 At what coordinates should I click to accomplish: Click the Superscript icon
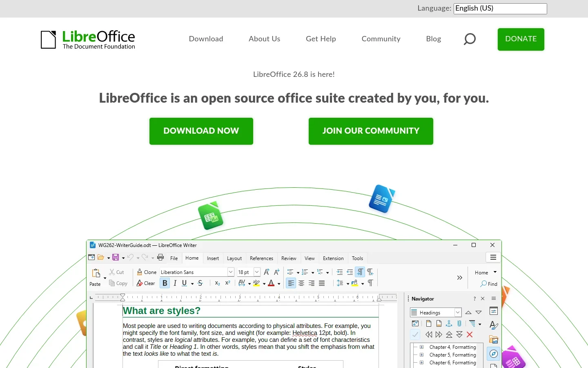coord(228,283)
